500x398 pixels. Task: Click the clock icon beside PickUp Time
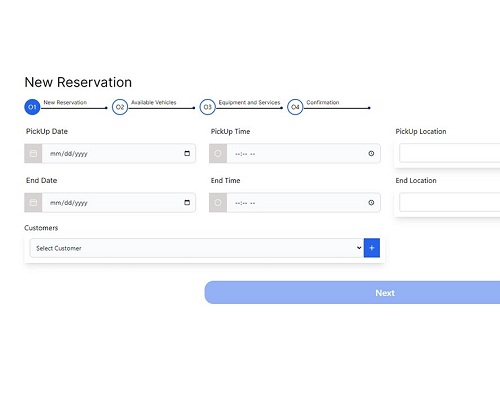(x=218, y=153)
